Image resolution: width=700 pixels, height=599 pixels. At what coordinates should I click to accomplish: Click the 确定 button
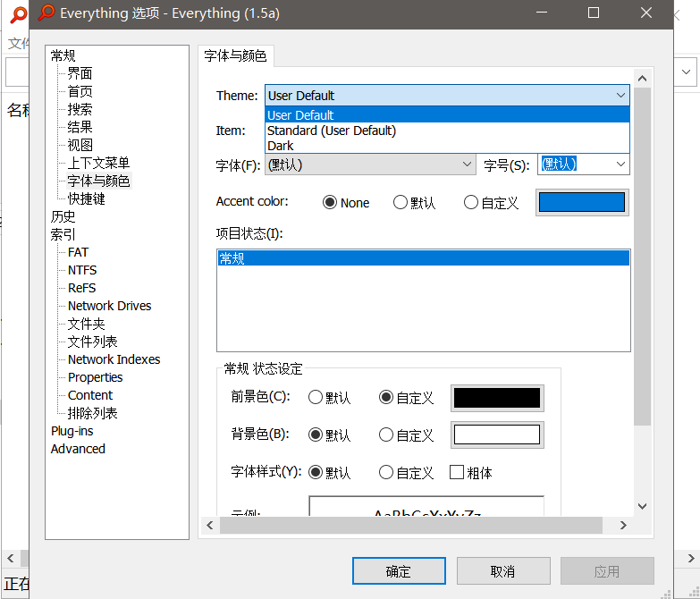[x=399, y=571]
